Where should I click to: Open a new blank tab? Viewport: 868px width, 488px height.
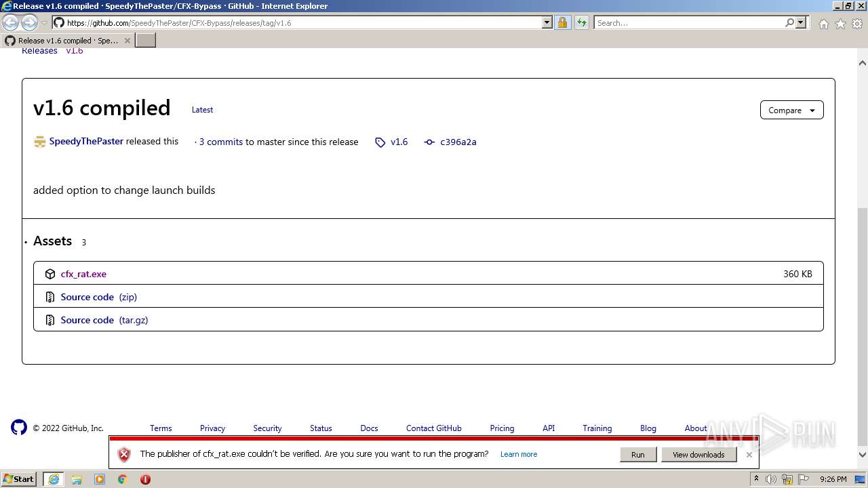point(146,41)
